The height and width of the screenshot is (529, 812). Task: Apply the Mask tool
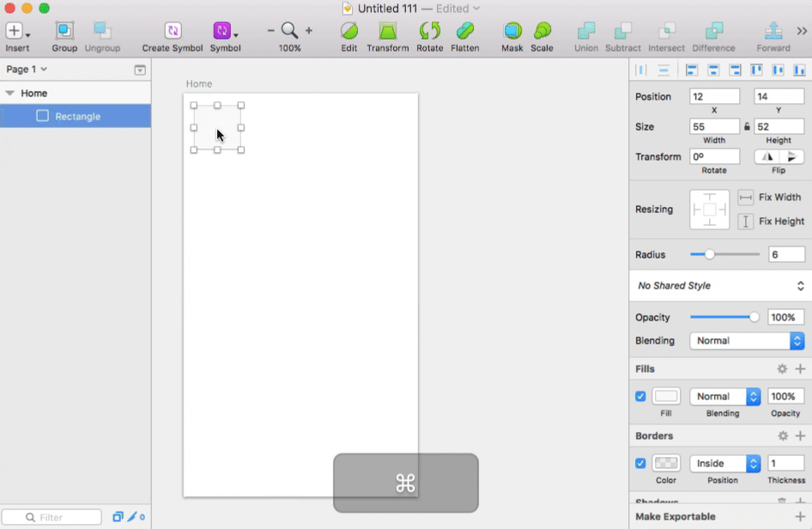pos(512,32)
